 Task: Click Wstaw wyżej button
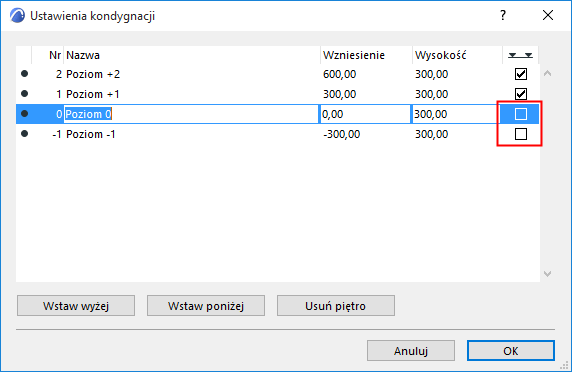76,306
